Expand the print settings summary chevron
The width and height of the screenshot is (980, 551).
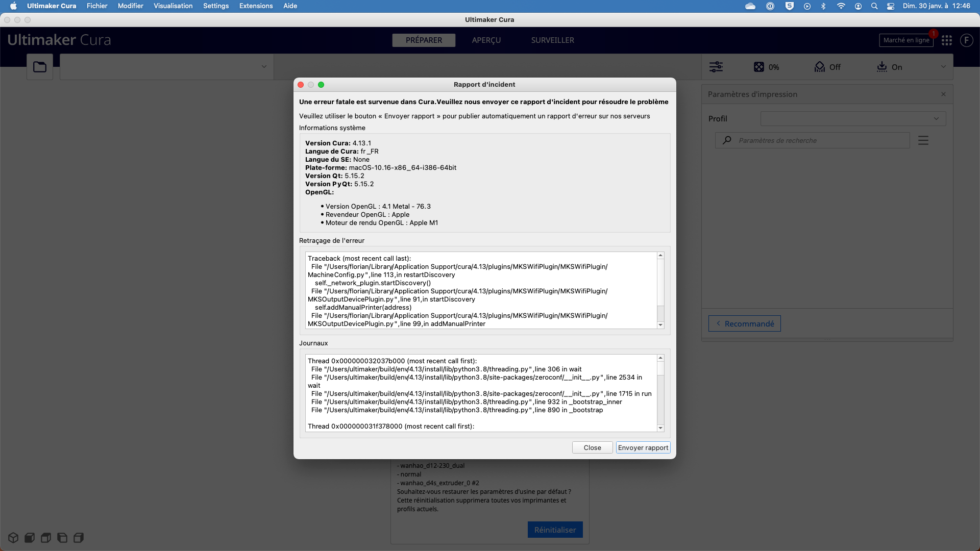click(943, 67)
